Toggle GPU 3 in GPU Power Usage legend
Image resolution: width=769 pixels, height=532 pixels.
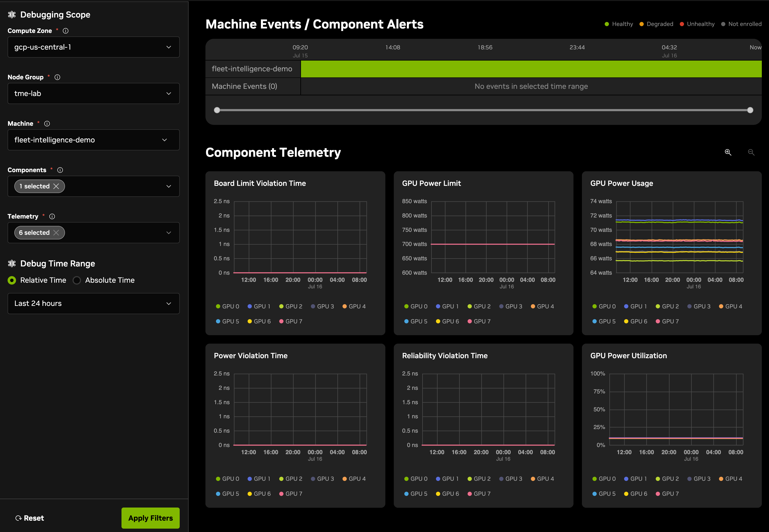click(699, 306)
